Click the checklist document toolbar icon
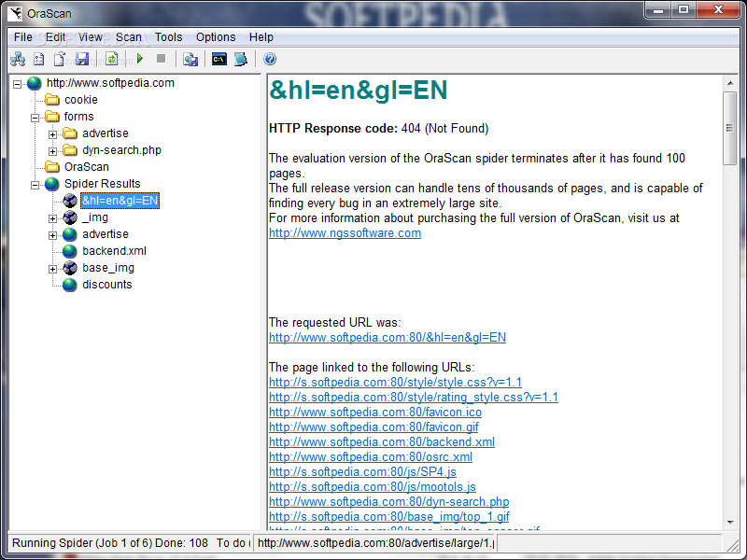The height and width of the screenshot is (560, 747). point(39,59)
